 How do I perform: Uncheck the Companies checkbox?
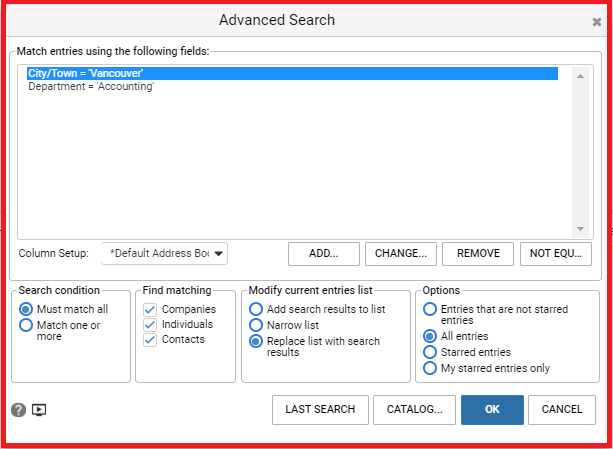click(150, 309)
